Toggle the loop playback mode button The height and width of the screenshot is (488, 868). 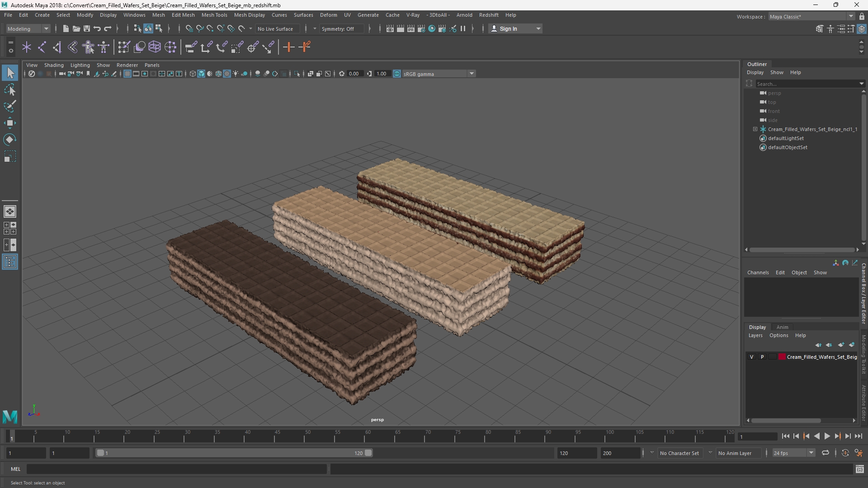[x=826, y=453]
